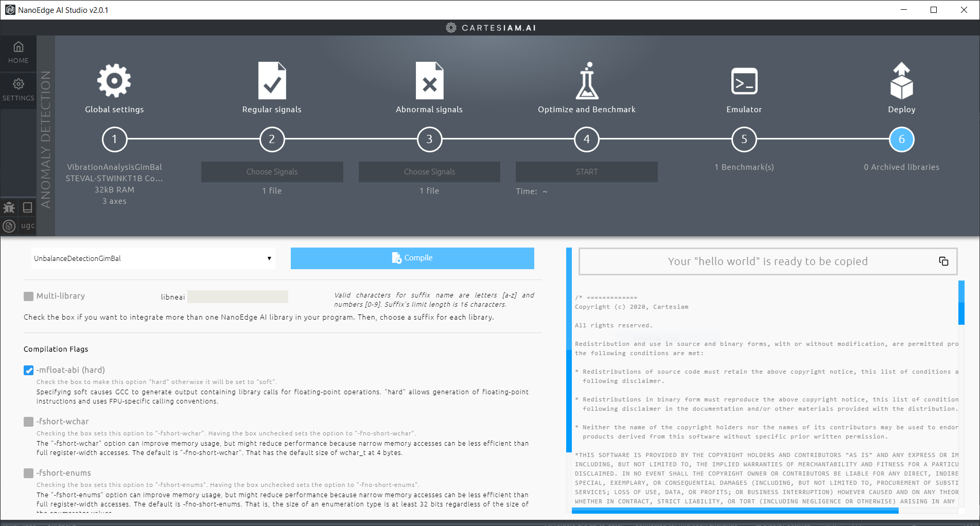Click Choose Signals under Abnormal signals
This screenshot has height=526, width=980.
pos(429,172)
